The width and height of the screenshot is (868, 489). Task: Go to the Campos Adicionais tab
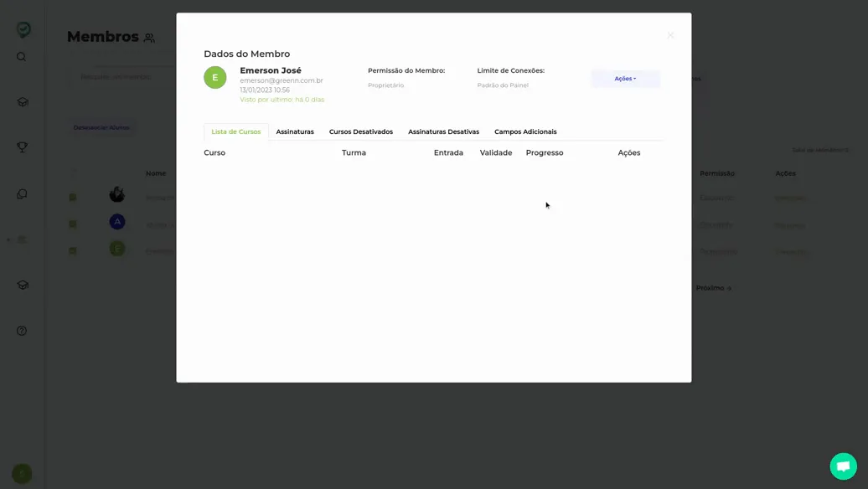coord(525,131)
